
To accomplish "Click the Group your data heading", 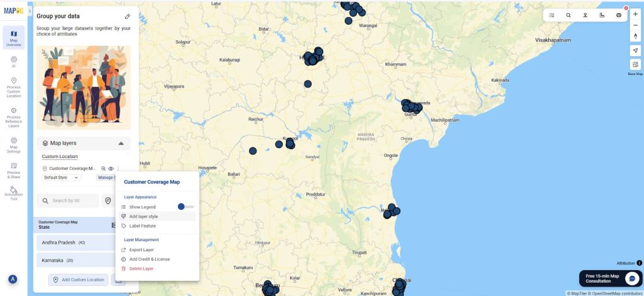I will (x=58, y=16).
